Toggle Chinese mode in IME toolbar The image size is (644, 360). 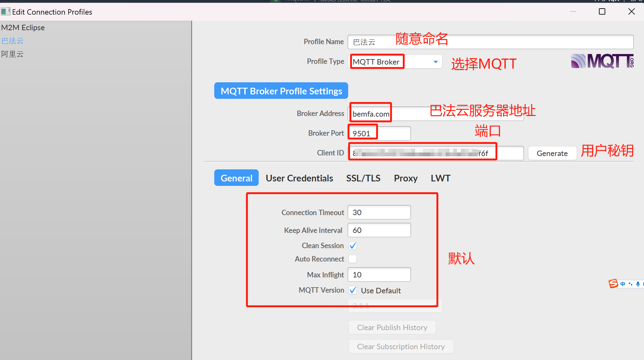pyautogui.click(x=623, y=284)
